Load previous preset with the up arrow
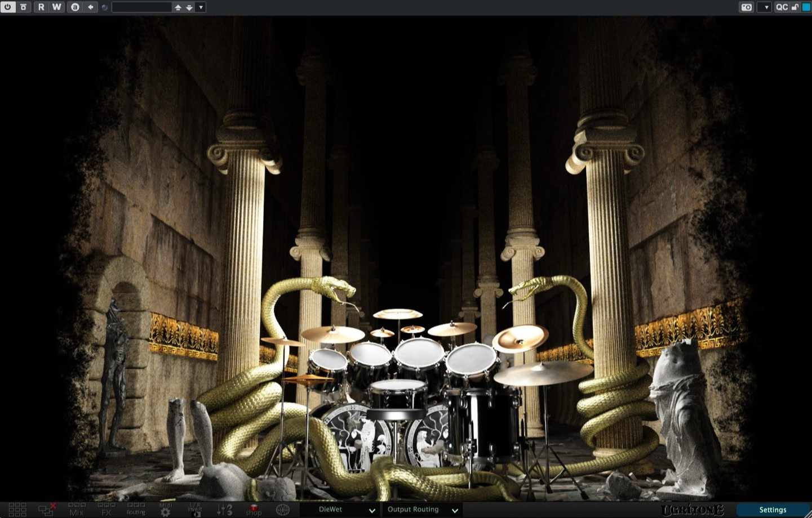Screen dimensions: 812x518 tap(178, 7)
